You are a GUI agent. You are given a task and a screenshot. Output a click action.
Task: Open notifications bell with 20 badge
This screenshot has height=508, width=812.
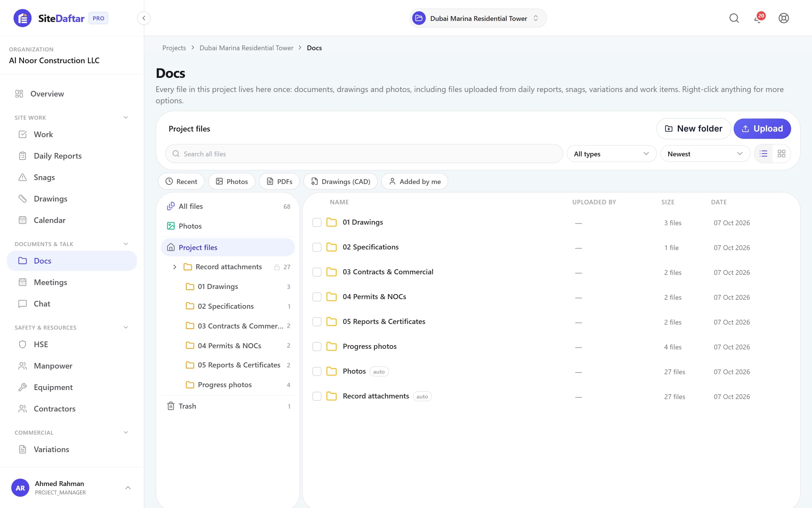(x=759, y=18)
